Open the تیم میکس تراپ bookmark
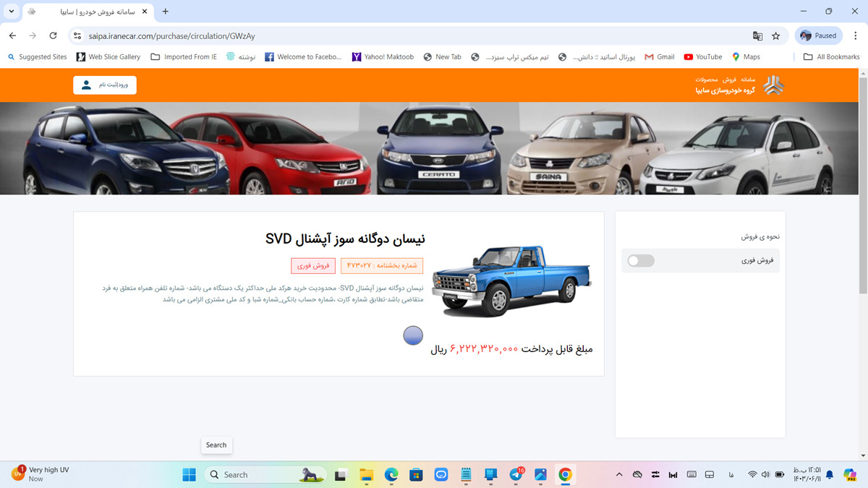This screenshot has height=488, width=868. (x=510, y=56)
